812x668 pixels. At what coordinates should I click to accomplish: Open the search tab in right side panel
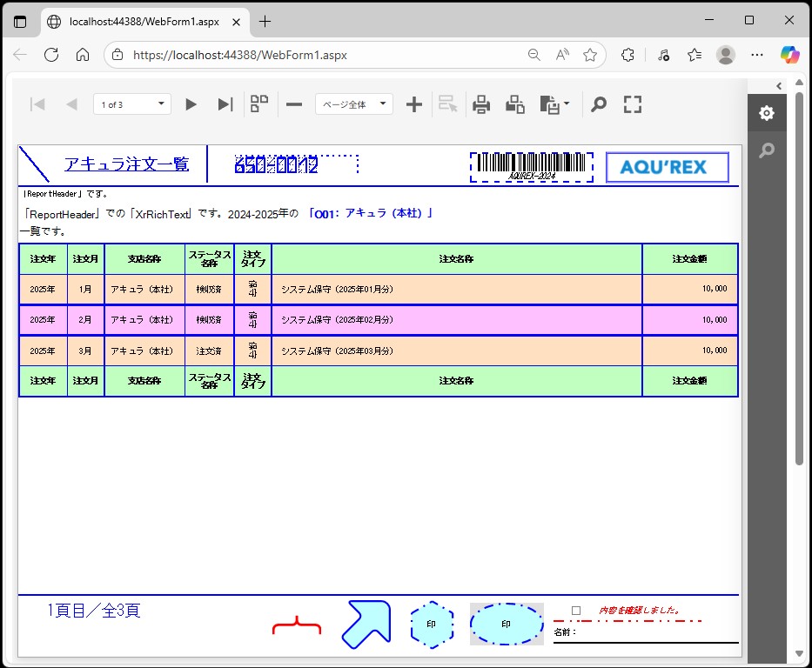point(766,151)
